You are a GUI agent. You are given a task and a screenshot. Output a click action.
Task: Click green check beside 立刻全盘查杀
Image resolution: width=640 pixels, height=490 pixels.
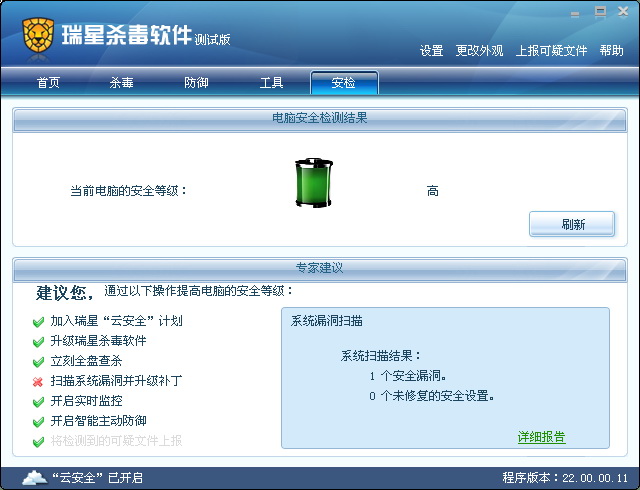click(x=38, y=361)
